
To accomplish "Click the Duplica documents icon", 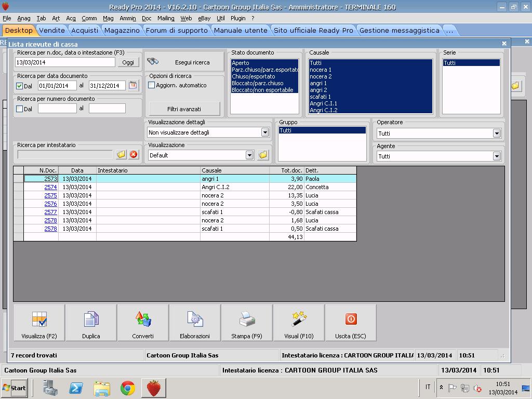I will click(91, 323).
